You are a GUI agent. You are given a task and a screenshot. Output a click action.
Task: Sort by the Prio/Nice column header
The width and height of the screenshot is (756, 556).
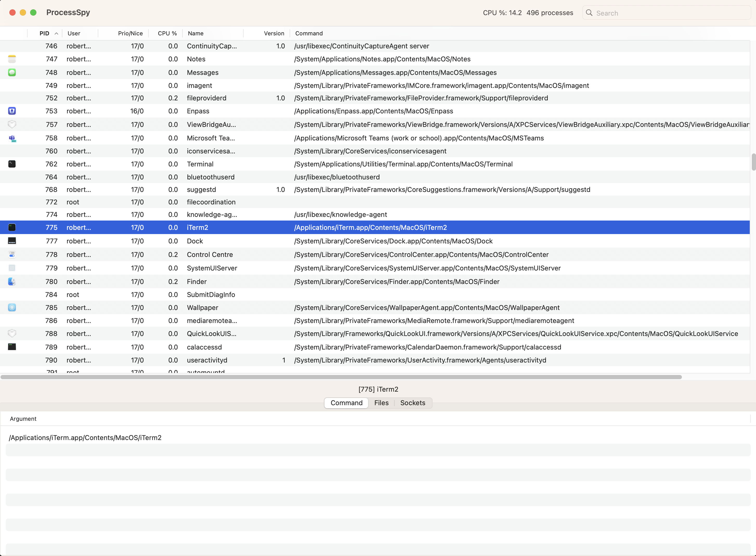click(123, 33)
